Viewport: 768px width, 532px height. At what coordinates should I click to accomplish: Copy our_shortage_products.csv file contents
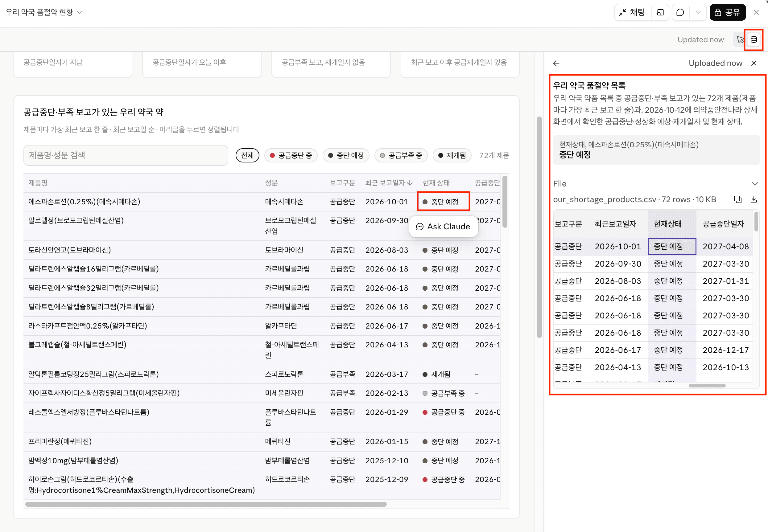point(737,199)
